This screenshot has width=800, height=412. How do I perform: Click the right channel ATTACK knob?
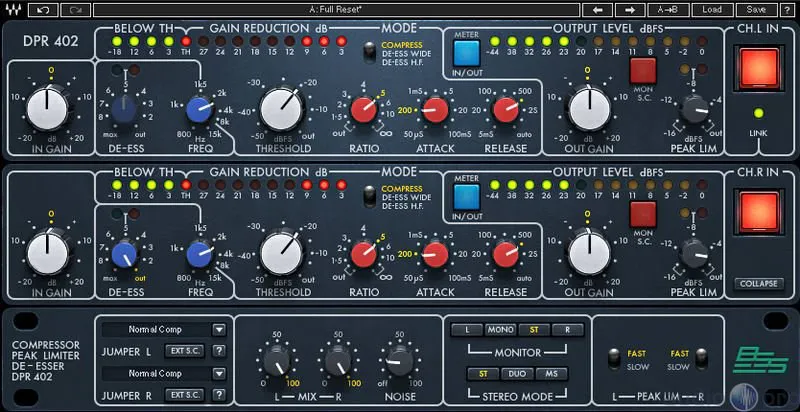435,253
